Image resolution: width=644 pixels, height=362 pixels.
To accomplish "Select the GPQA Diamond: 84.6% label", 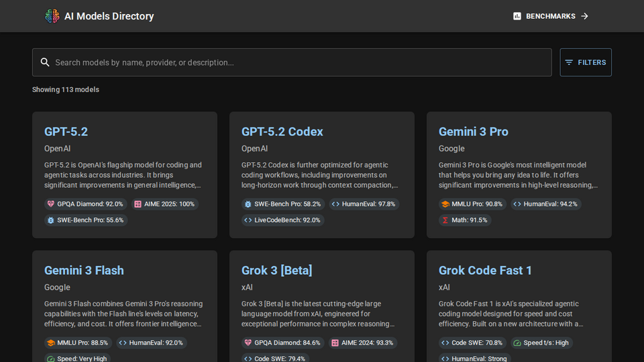I will [x=287, y=343].
